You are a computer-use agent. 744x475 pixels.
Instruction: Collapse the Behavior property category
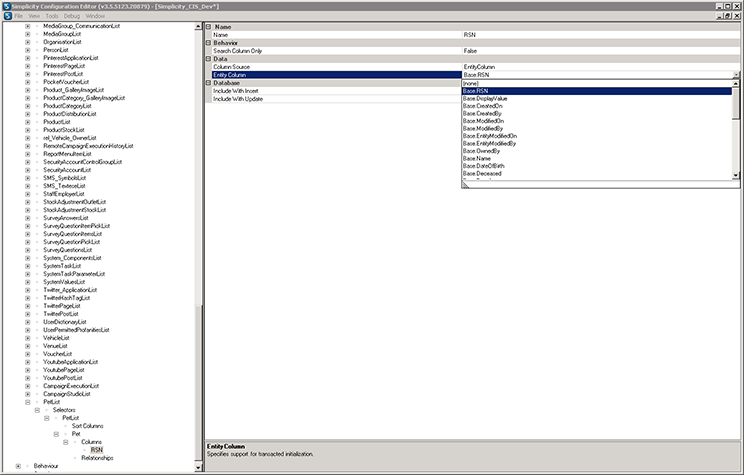(208, 43)
